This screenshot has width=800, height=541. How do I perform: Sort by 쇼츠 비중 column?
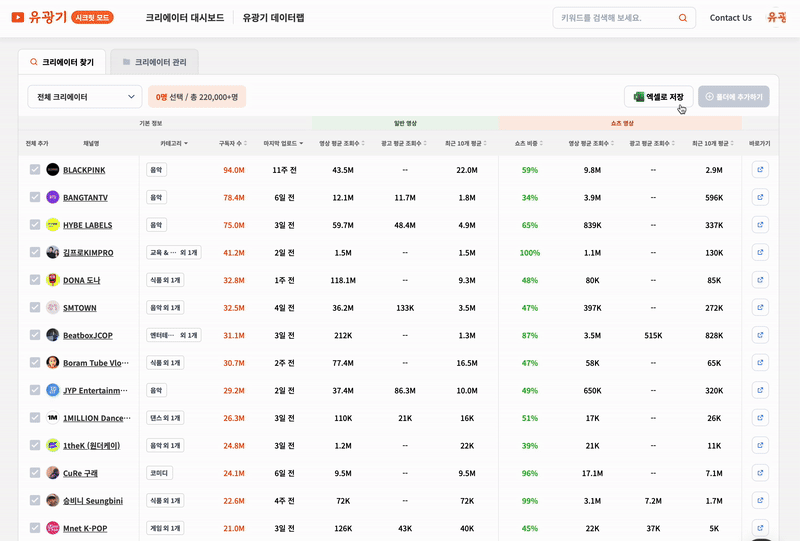[x=529, y=143]
